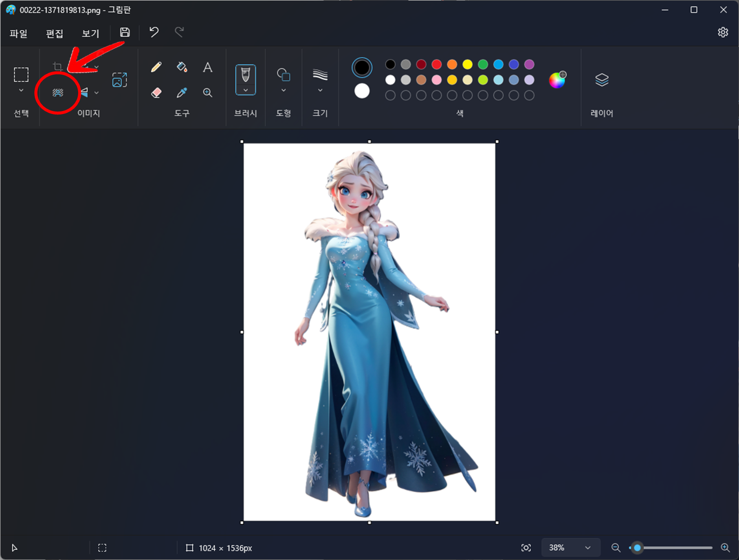Click the selection size icon in status bar
The width and height of the screenshot is (739, 560).
tap(103, 548)
